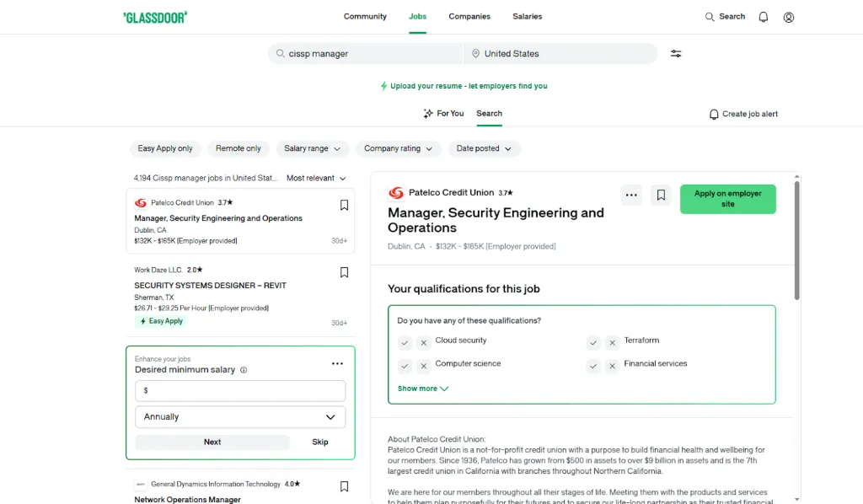Viewport: 863px width, 504px height.
Task: Toggle Easy Apply only filter
Action: (x=165, y=148)
